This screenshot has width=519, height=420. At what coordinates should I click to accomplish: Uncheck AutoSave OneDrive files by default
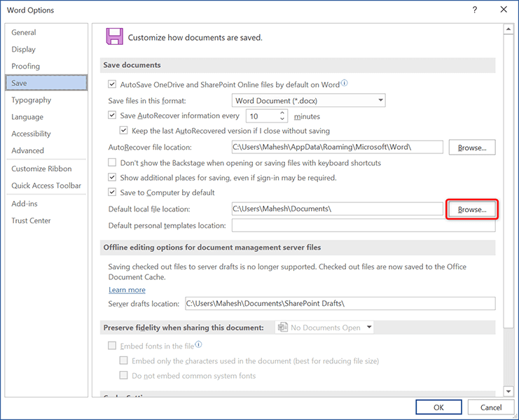point(112,85)
